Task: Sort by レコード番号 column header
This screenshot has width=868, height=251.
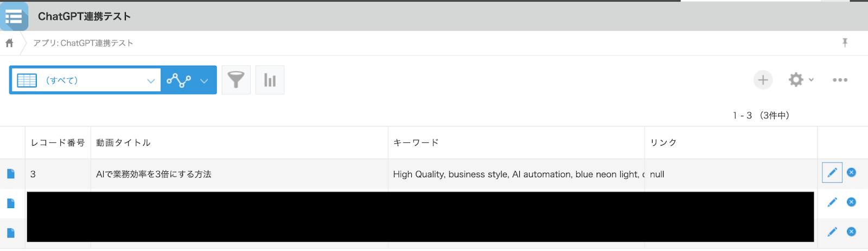Action: [x=58, y=143]
